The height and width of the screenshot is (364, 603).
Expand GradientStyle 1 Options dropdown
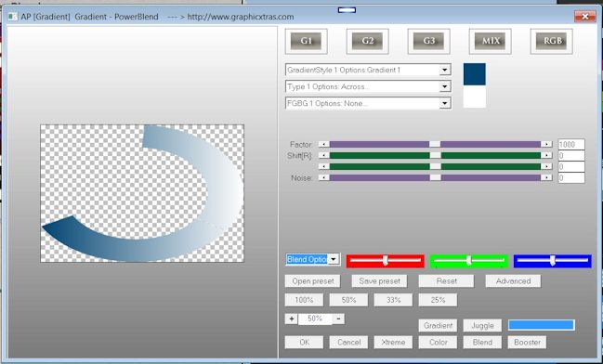445,70
